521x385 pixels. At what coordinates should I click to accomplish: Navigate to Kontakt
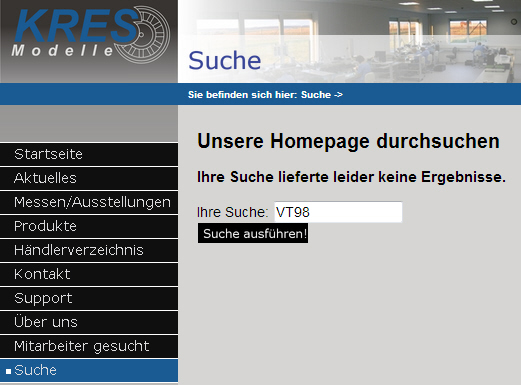[x=89, y=274]
